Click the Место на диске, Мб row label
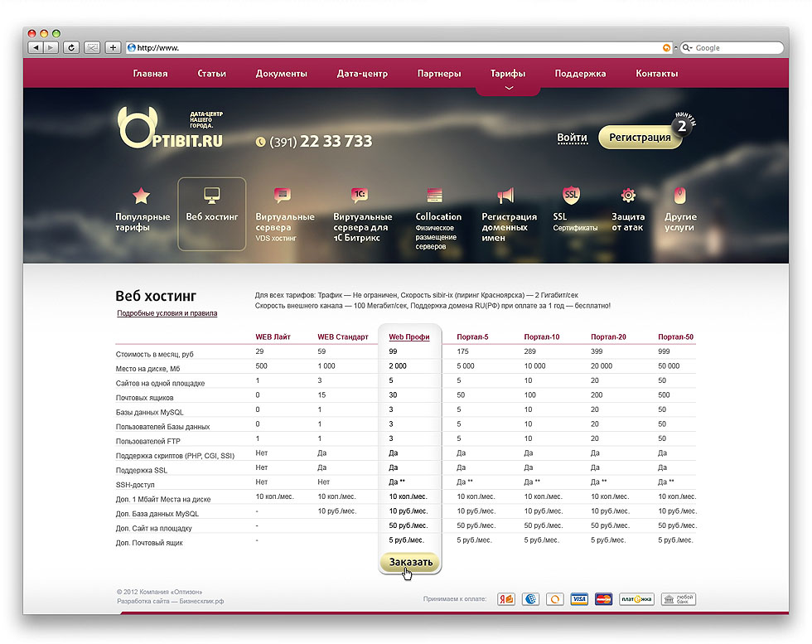 click(147, 369)
